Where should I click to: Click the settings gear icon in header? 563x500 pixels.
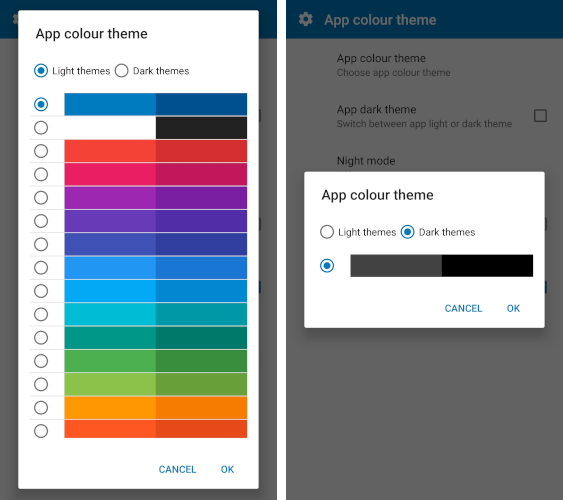click(306, 19)
